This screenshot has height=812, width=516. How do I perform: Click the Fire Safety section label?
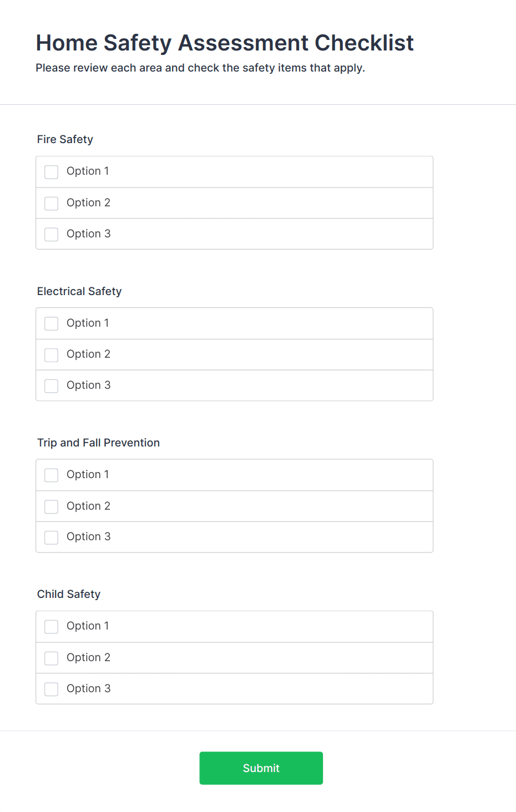pyautogui.click(x=65, y=140)
